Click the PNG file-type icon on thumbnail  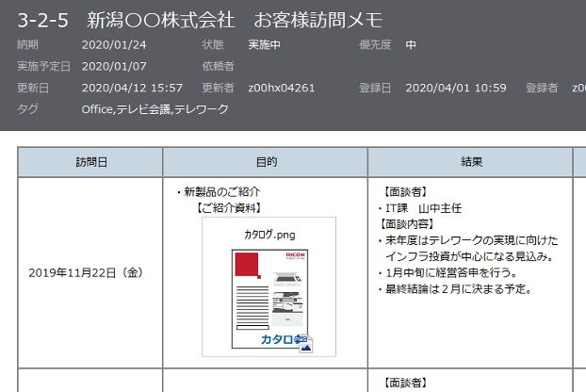305,344
